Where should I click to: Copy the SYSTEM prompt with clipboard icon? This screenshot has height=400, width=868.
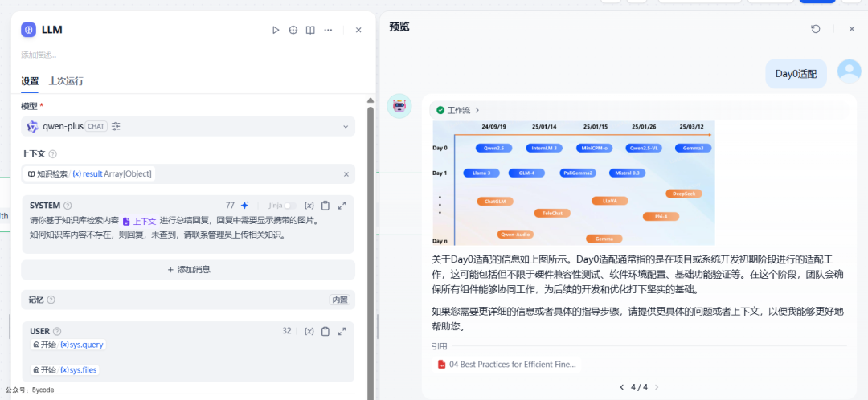325,206
